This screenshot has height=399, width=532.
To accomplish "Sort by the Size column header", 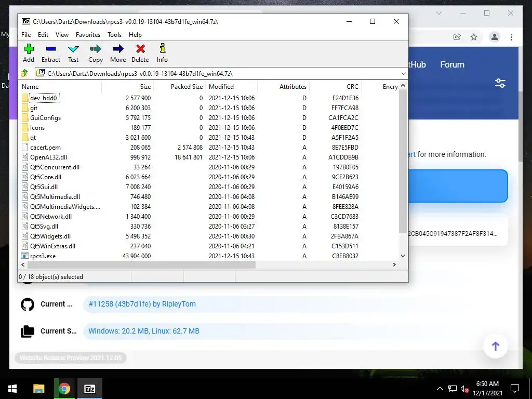I will click(x=128, y=87).
